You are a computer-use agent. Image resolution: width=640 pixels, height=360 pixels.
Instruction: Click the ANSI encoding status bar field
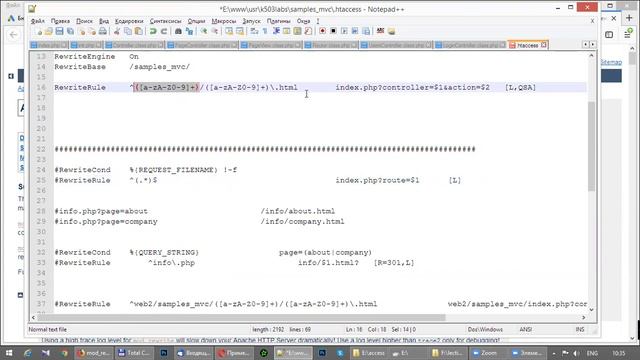click(x=525, y=329)
